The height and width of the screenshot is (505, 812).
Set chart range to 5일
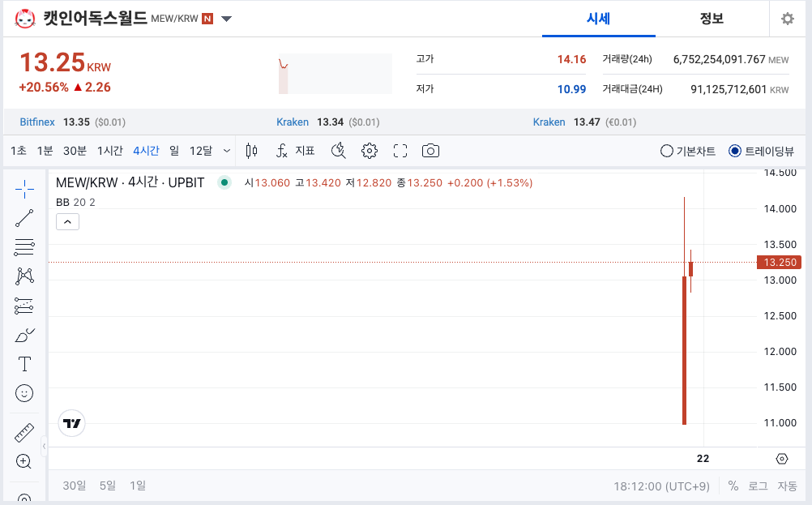tap(108, 486)
